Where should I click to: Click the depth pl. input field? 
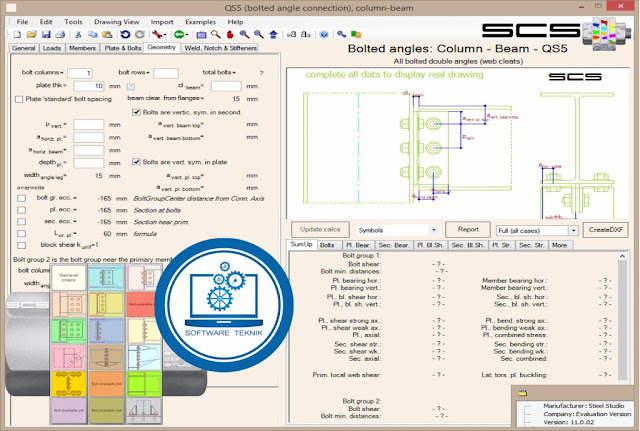[89, 163]
